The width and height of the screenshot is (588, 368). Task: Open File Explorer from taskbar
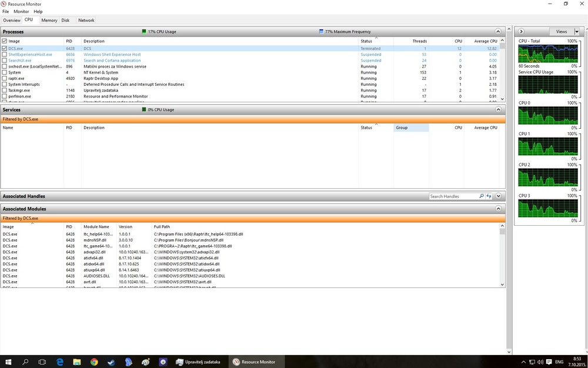coord(77,362)
